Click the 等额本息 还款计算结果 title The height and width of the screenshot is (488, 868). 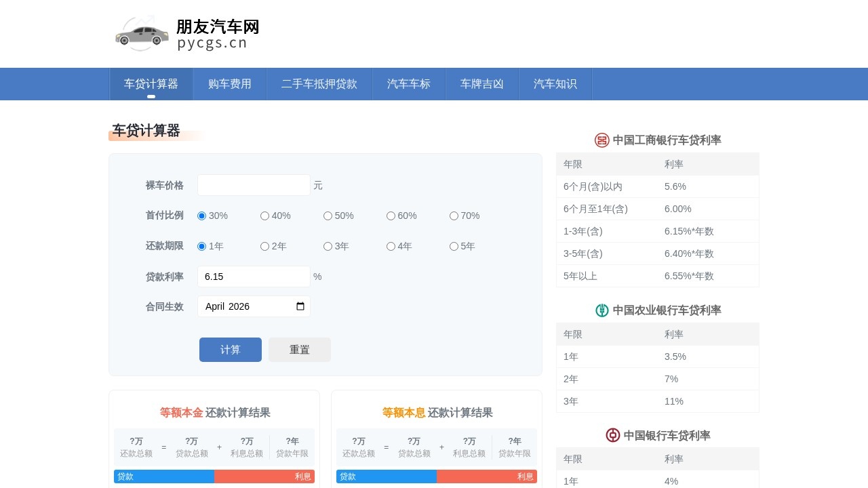(x=437, y=413)
